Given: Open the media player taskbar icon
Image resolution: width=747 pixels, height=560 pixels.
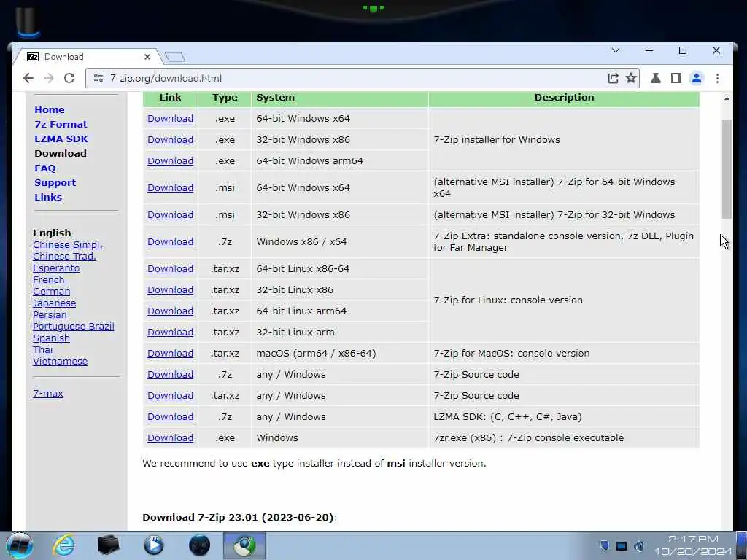Looking at the screenshot, I should [x=153, y=545].
